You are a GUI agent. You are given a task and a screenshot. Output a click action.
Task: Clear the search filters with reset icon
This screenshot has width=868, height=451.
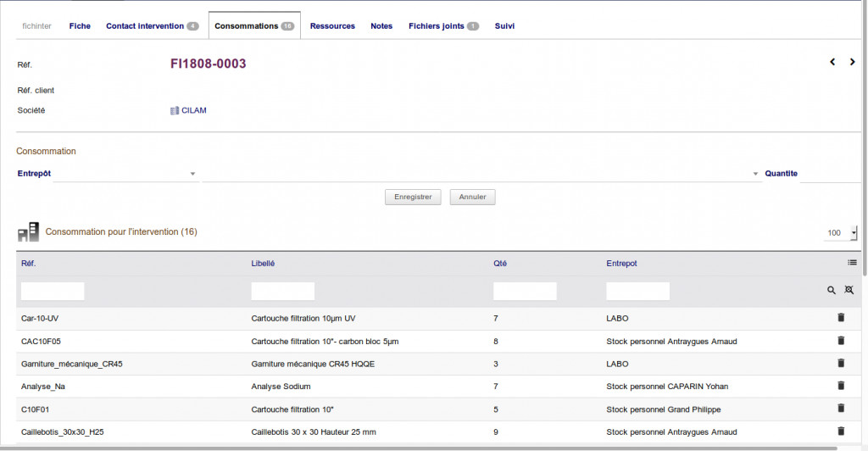pos(849,291)
